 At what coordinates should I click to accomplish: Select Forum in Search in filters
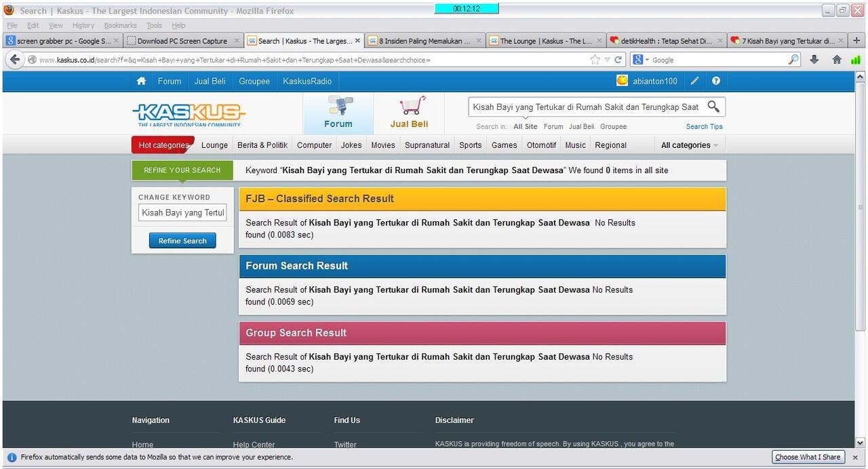(x=553, y=126)
